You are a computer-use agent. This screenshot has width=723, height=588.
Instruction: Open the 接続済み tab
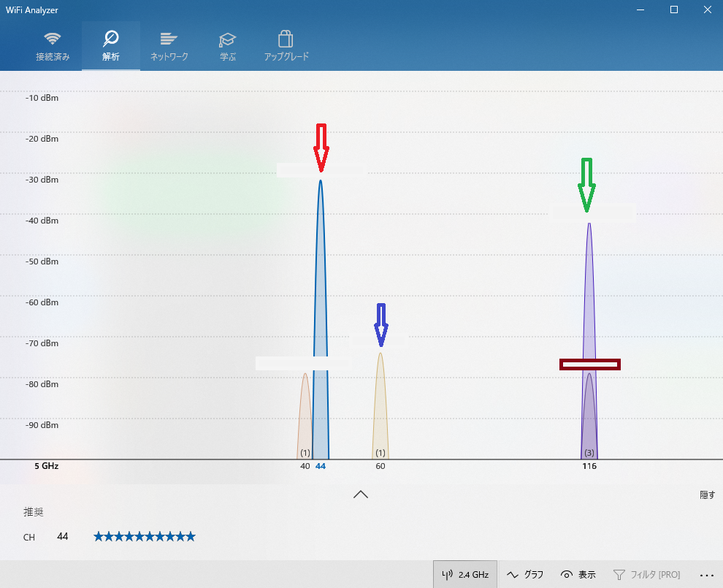pos(53,46)
